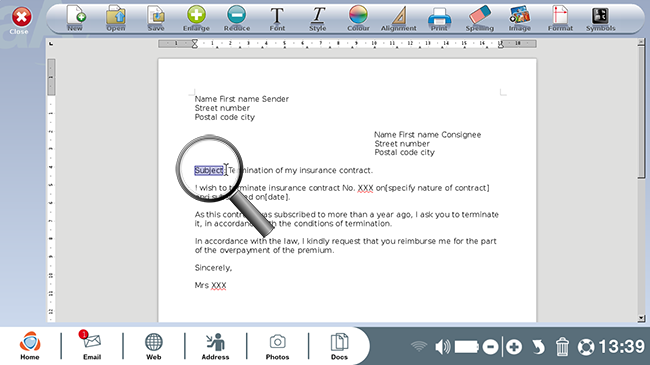Toggle the sound using the speaker icon

click(442, 347)
